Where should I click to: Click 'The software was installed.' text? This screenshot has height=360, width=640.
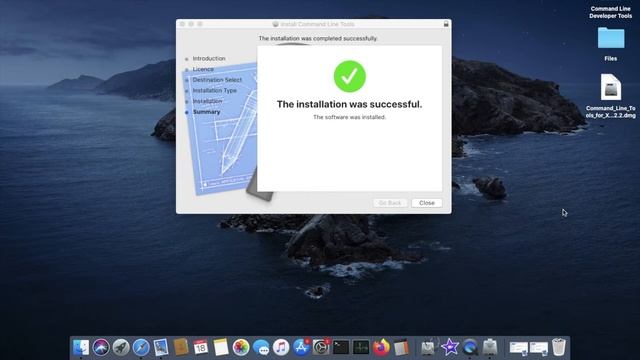tap(349, 117)
